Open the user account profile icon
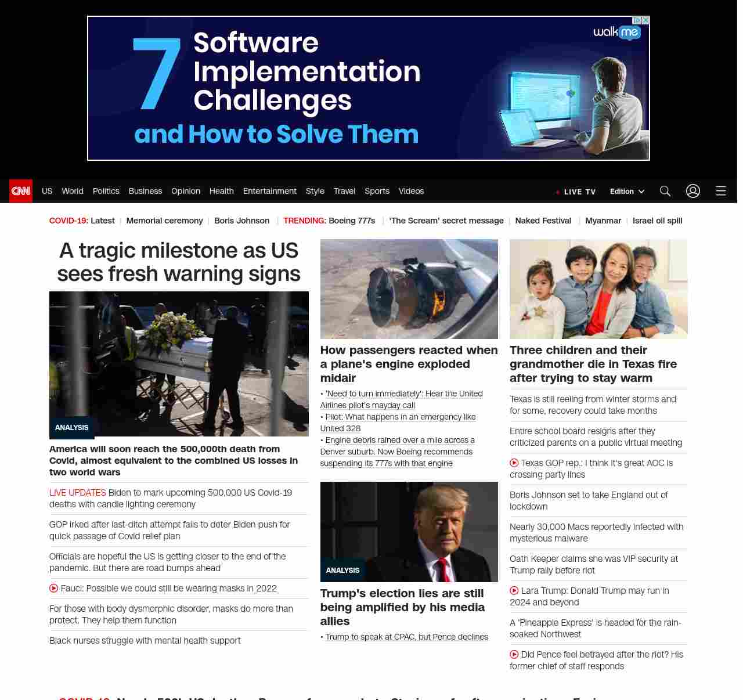Image resolution: width=743 pixels, height=700 pixels. coord(692,191)
